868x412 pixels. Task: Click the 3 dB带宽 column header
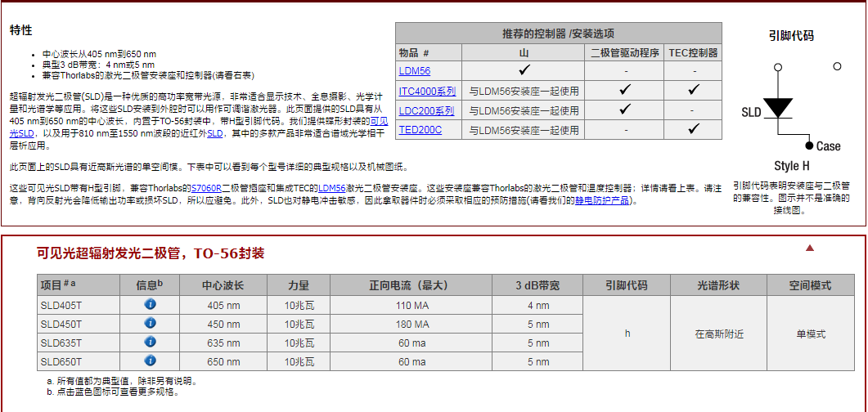pyautogui.click(x=537, y=285)
